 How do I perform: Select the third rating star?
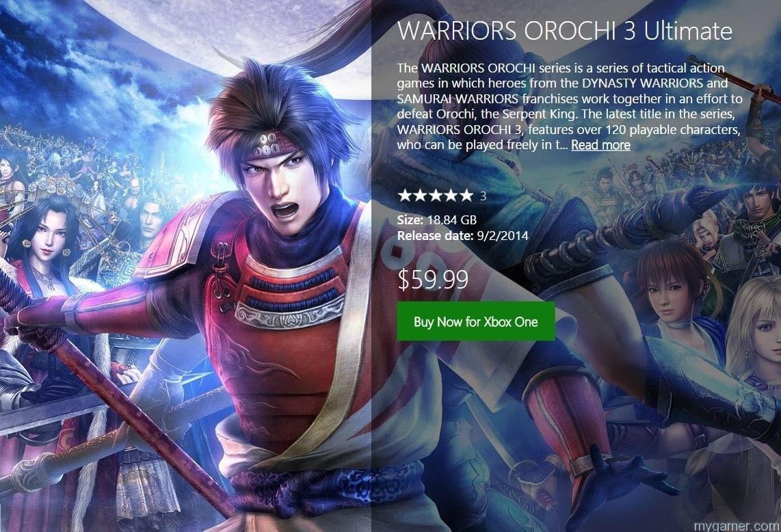[436, 196]
